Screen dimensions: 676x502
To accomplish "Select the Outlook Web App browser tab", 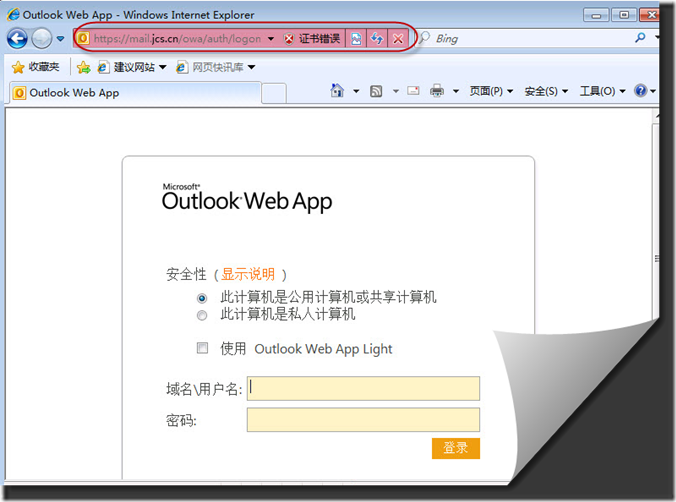I will (135, 93).
